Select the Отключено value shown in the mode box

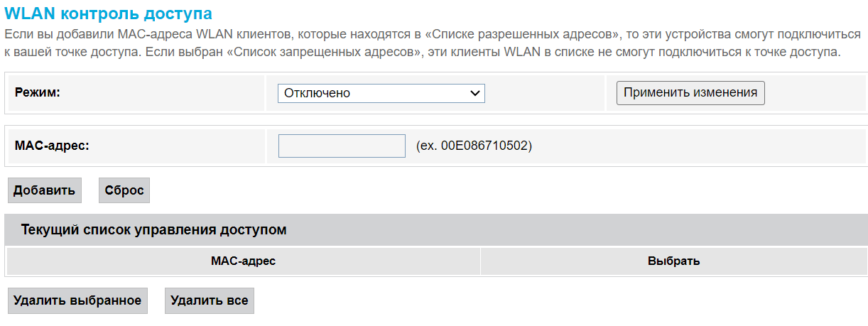click(x=317, y=93)
